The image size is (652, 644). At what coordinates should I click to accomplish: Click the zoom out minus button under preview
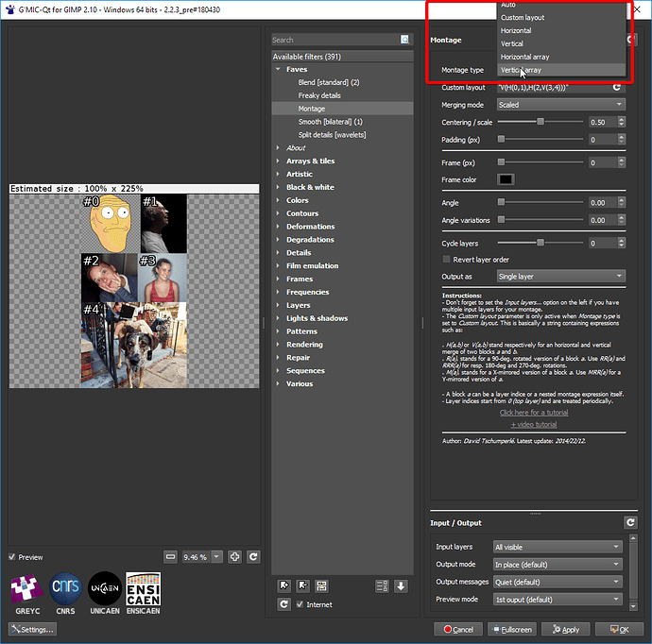pos(170,557)
